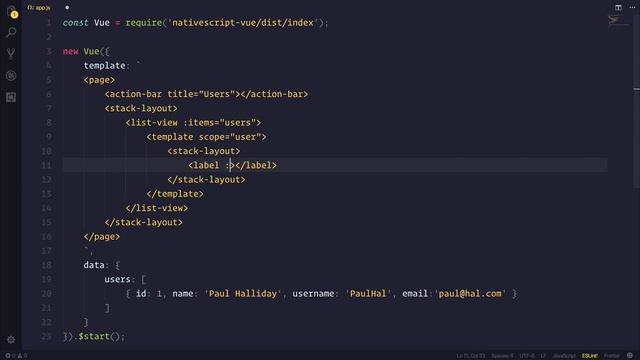This screenshot has width=640, height=360.
Task: Click the minimap preview in the editor
Action: (618, 20)
